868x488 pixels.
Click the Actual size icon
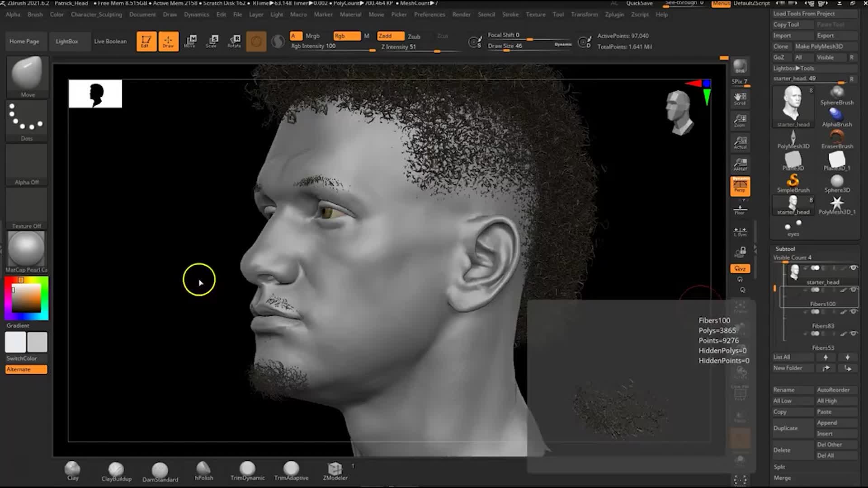pyautogui.click(x=740, y=142)
